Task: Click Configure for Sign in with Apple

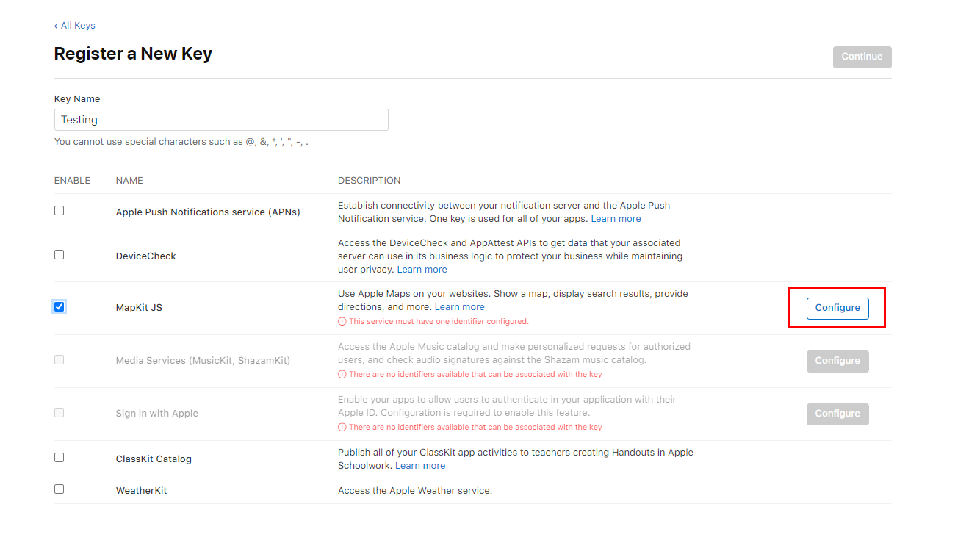Action: 837,414
